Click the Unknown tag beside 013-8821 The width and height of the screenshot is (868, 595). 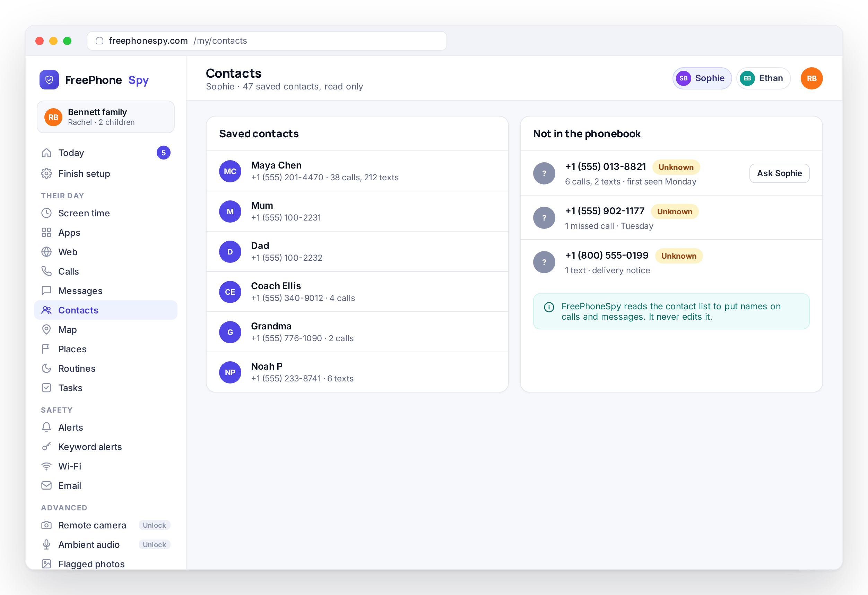coord(676,167)
